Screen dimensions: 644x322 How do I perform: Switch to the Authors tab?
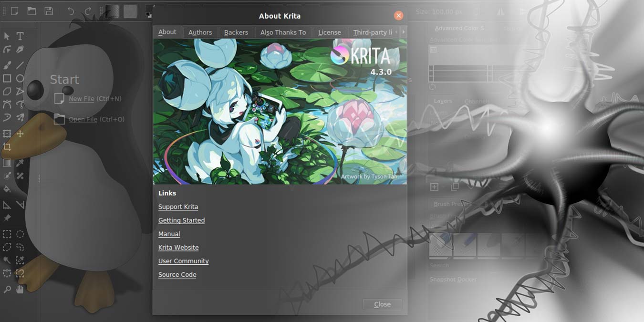coord(200,32)
